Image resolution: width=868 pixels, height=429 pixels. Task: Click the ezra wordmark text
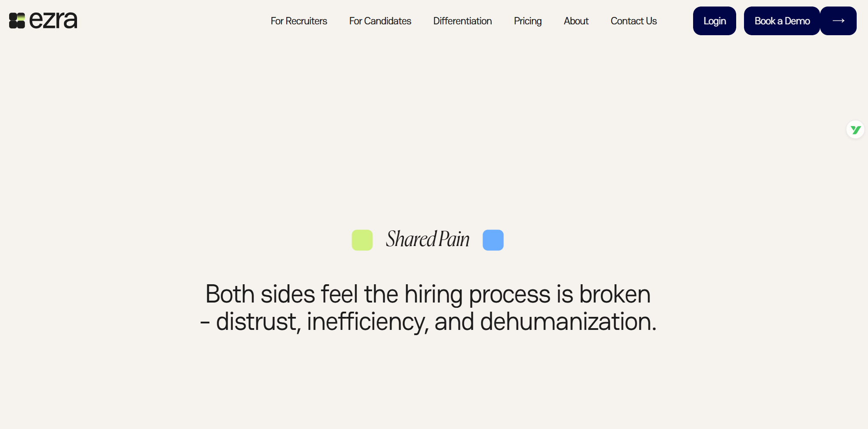click(53, 20)
